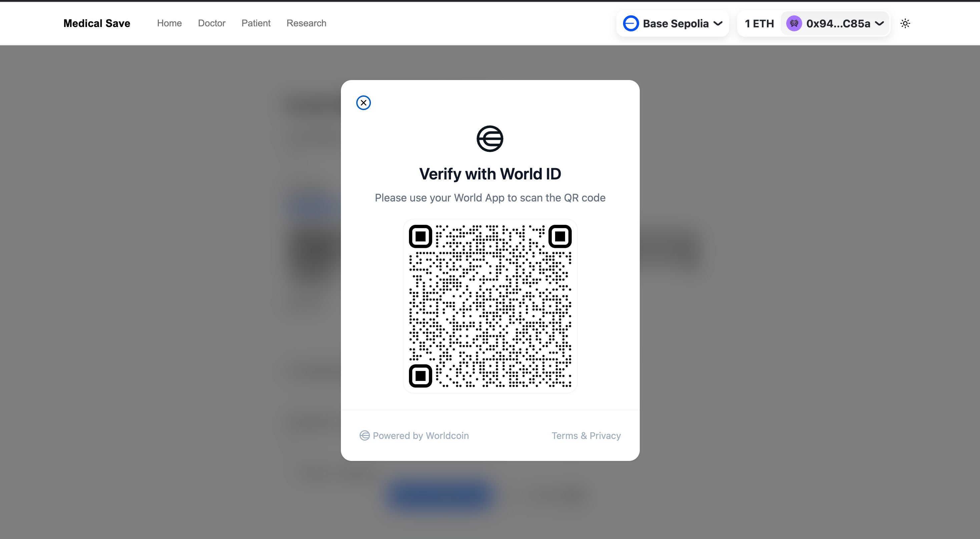Click the ETH balance indicator

coord(760,23)
